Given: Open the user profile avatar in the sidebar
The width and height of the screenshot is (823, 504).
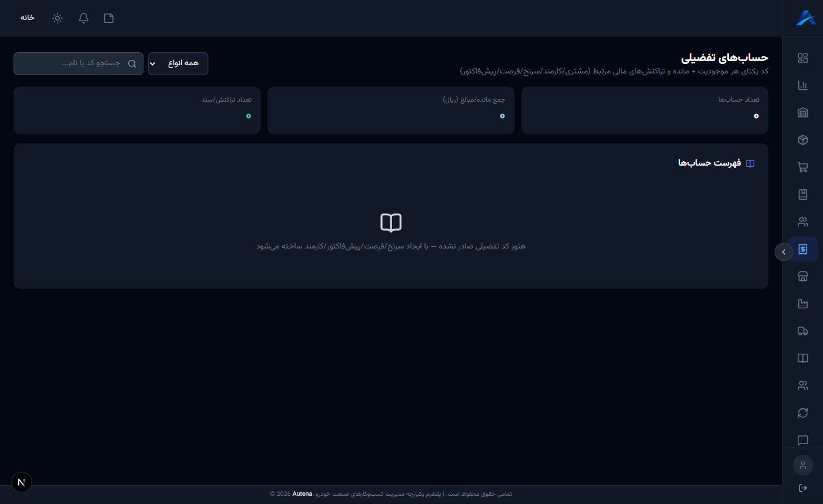Looking at the screenshot, I should 802,465.
